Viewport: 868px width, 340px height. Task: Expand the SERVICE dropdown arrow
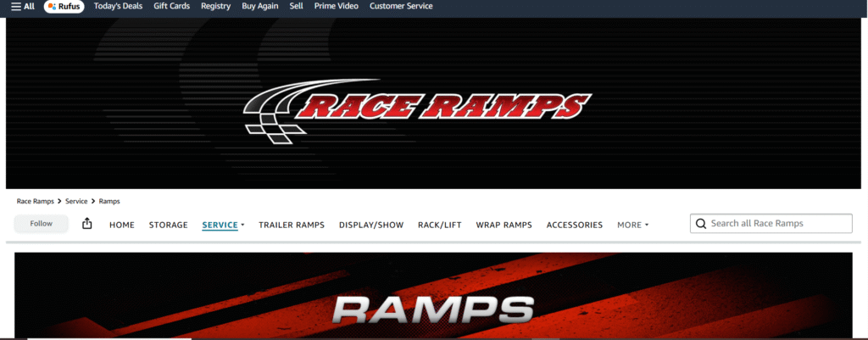point(242,225)
